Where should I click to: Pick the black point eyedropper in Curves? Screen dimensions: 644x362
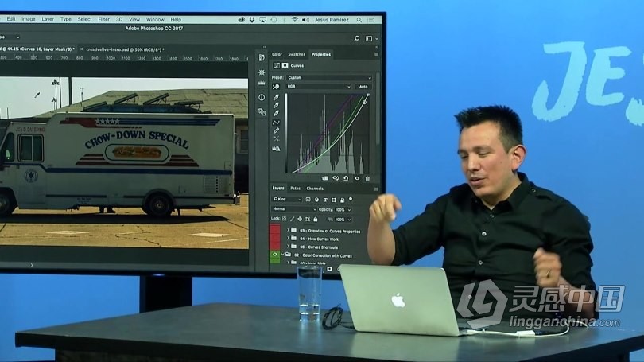tap(276, 97)
